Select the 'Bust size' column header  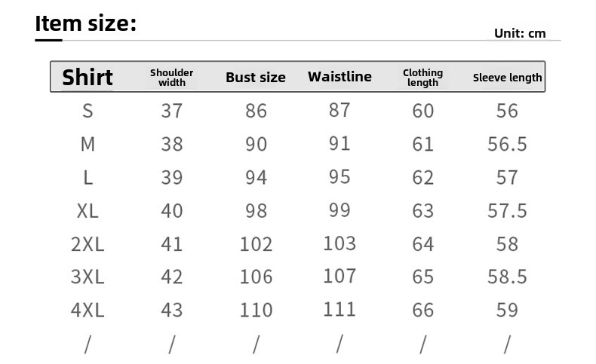click(256, 77)
